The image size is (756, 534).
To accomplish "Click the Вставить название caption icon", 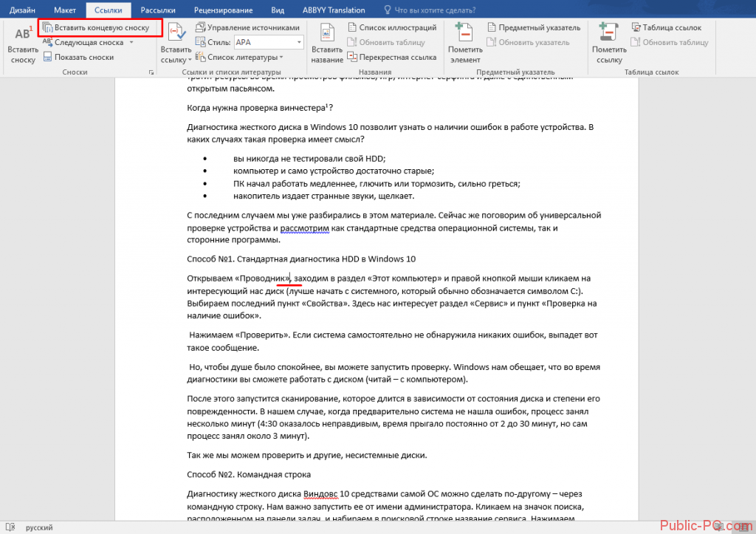I will pyautogui.click(x=327, y=32).
